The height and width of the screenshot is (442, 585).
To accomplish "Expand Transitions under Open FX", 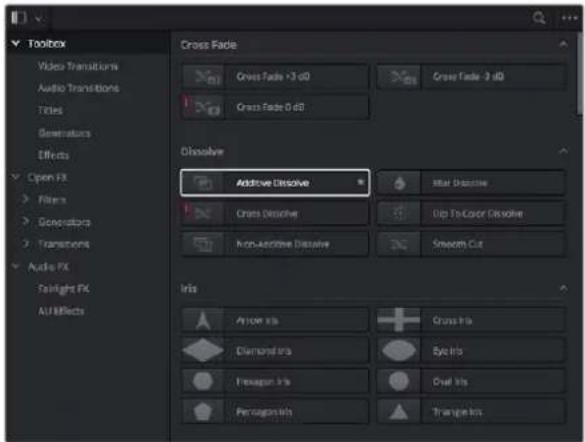I will tap(25, 244).
